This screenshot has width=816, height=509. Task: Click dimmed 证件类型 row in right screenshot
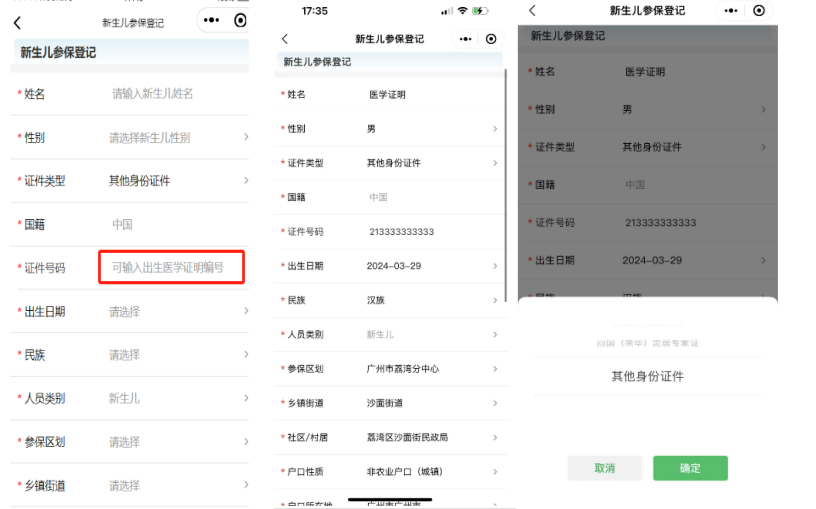click(x=647, y=147)
